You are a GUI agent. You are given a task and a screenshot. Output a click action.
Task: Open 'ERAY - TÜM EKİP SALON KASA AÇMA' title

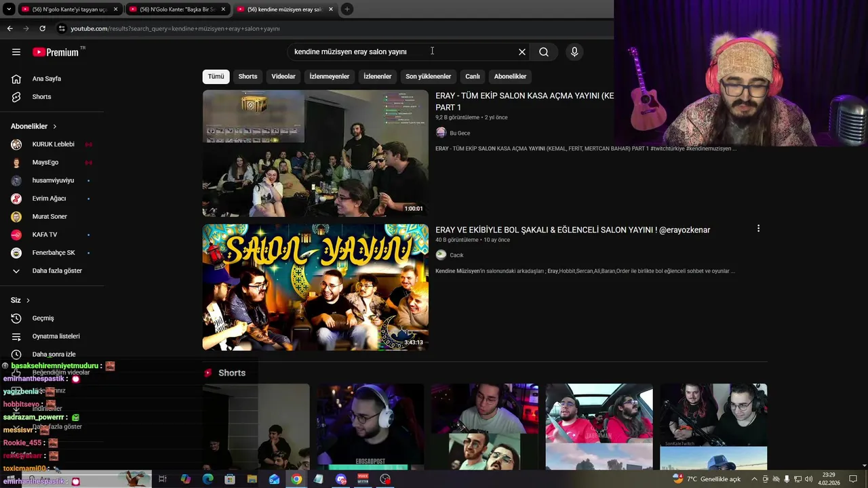524,102
